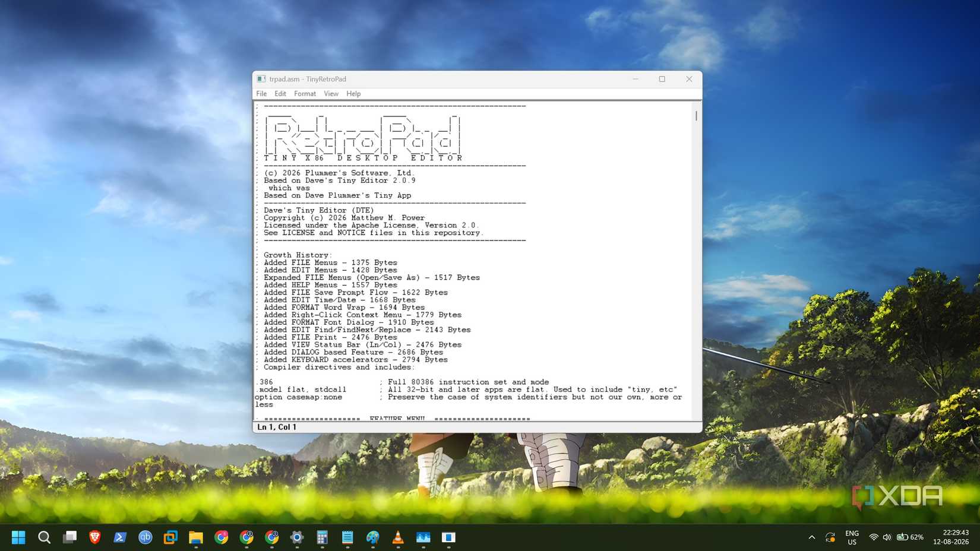Open the VMware icon in the taskbar
Screen dimensions: 980x551
(x=170, y=537)
